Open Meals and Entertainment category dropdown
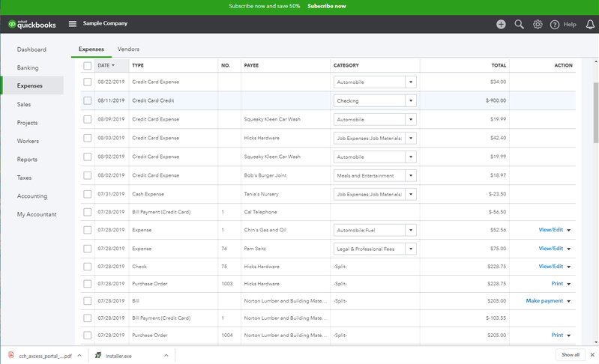 click(411, 175)
